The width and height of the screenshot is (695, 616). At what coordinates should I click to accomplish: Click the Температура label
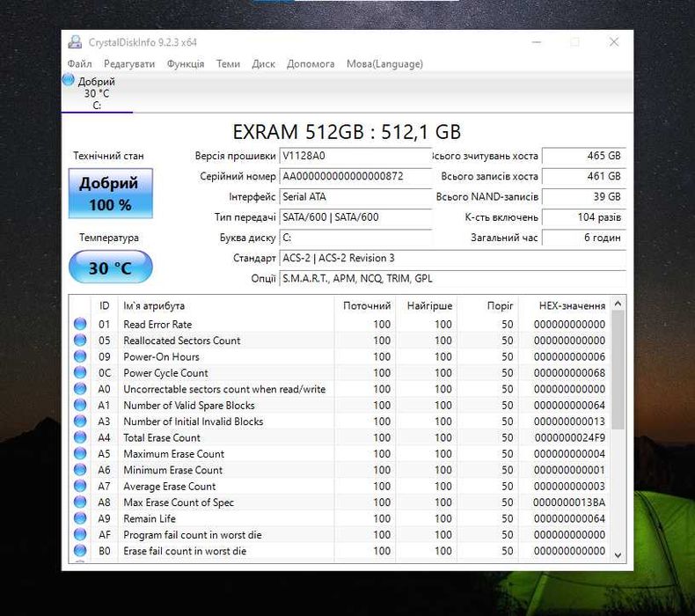[x=109, y=238]
